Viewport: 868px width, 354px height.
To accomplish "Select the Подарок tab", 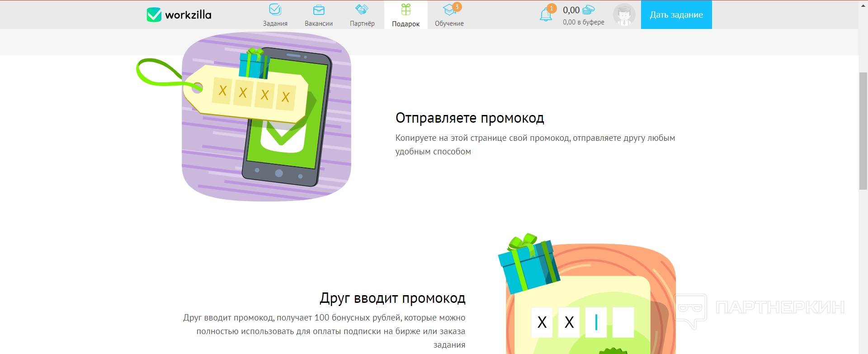I will pyautogui.click(x=406, y=15).
